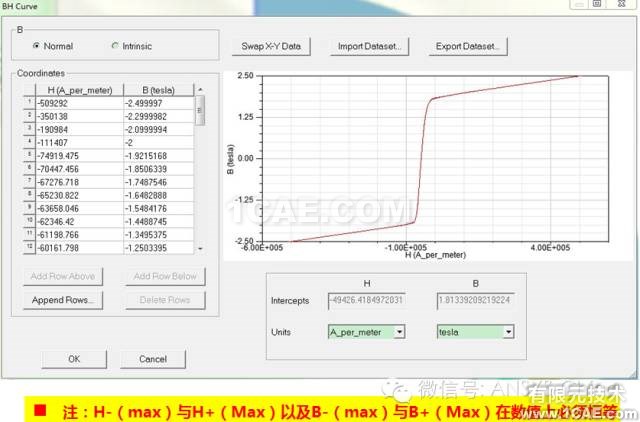The width and height of the screenshot is (640, 422).
Task: Click Add Row Above button
Action: pyautogui.click(x=63, y=276)
